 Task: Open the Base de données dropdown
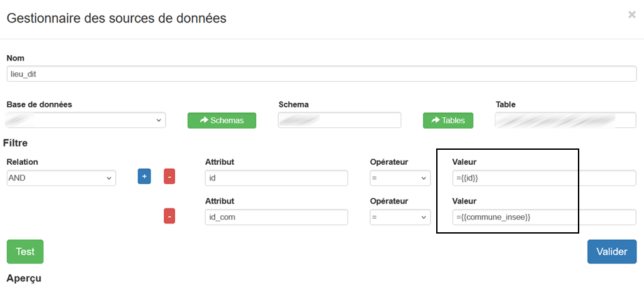point(86,120)
